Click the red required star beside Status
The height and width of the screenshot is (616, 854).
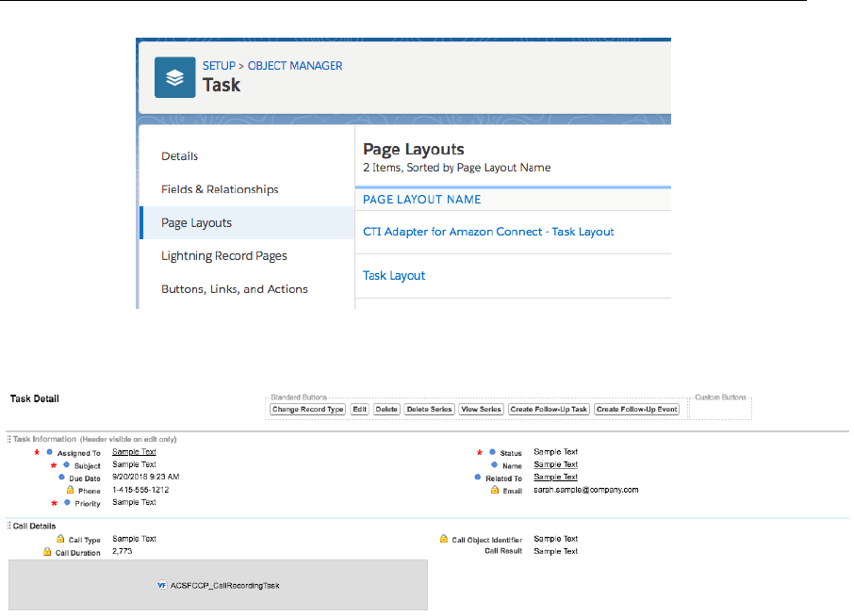tap(479, 453)
